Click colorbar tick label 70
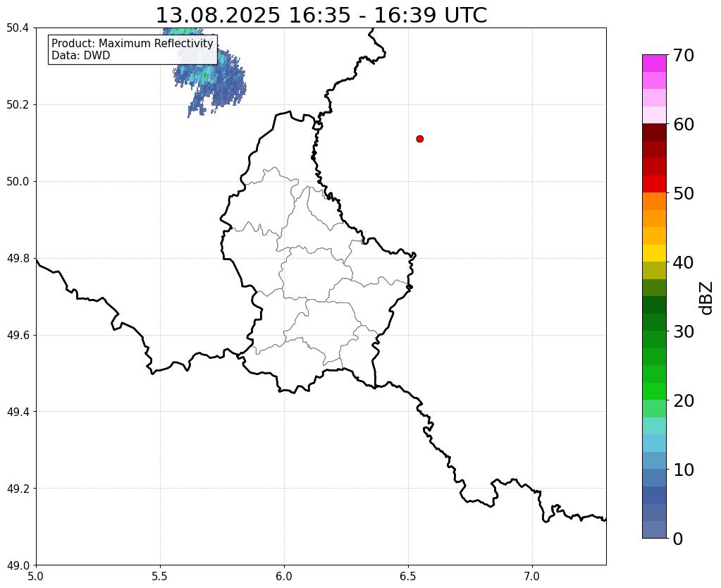The image size is (721, 588). [x=684, y=55]
